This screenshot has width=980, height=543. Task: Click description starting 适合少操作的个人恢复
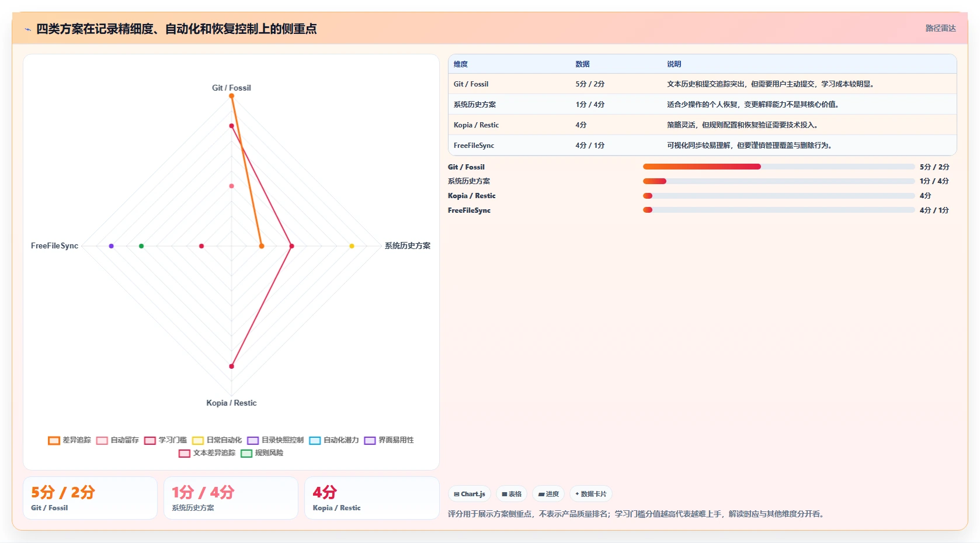pyautogui.click(x=753, y=105)
